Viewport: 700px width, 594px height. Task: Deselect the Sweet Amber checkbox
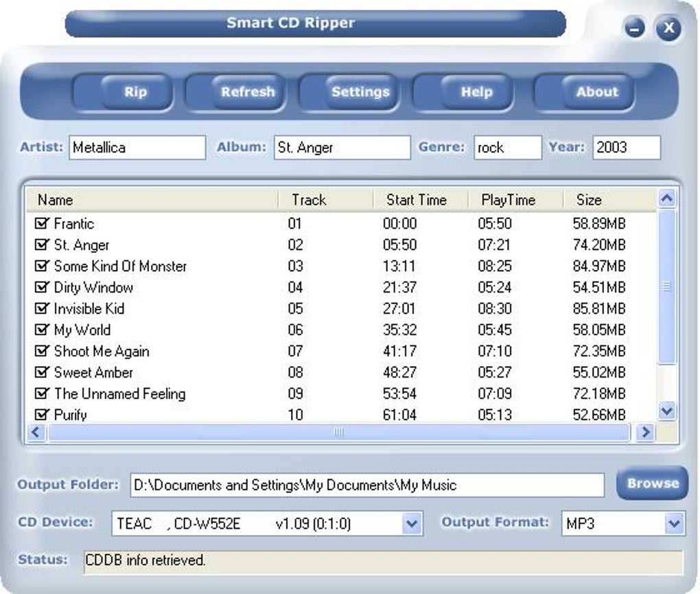[41, 372]
